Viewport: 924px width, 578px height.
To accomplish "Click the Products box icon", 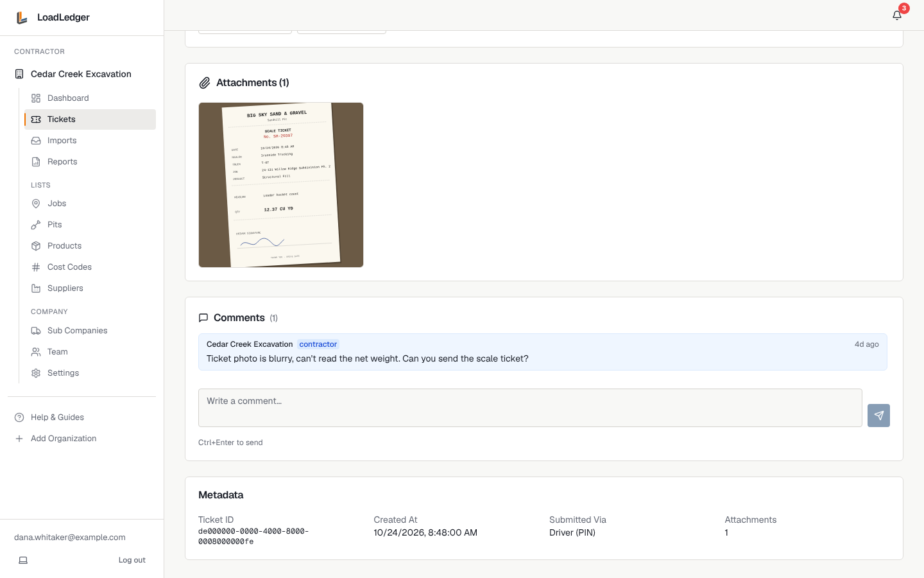I will (x=36, y=246).
